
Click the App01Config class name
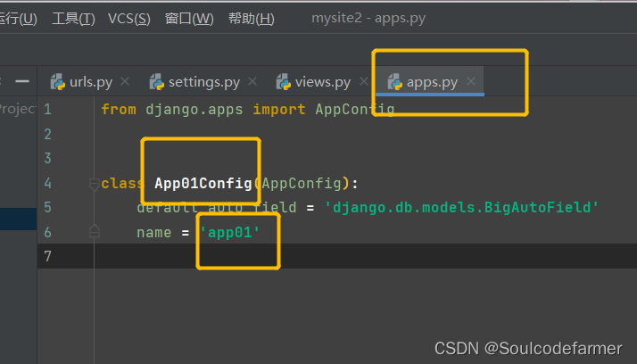click(203, 183)
